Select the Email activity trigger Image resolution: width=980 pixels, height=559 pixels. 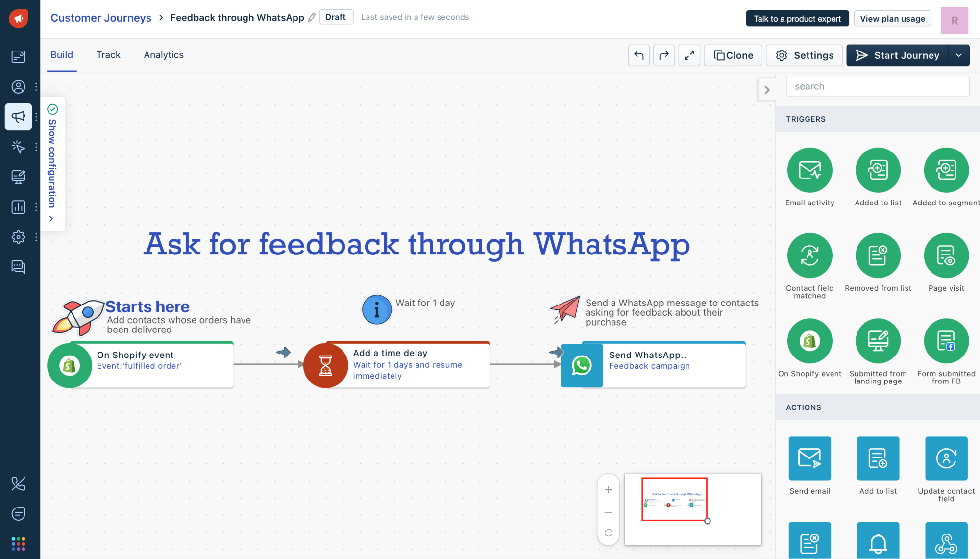pyautogui.click(x=809, y=170)
